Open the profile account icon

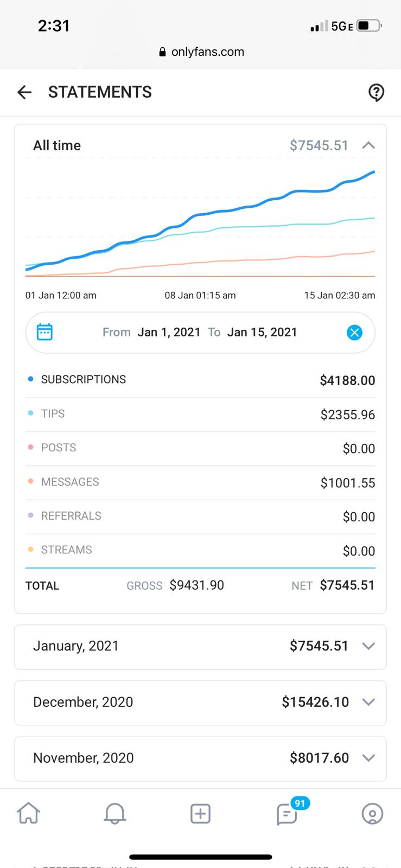(372, 813)
